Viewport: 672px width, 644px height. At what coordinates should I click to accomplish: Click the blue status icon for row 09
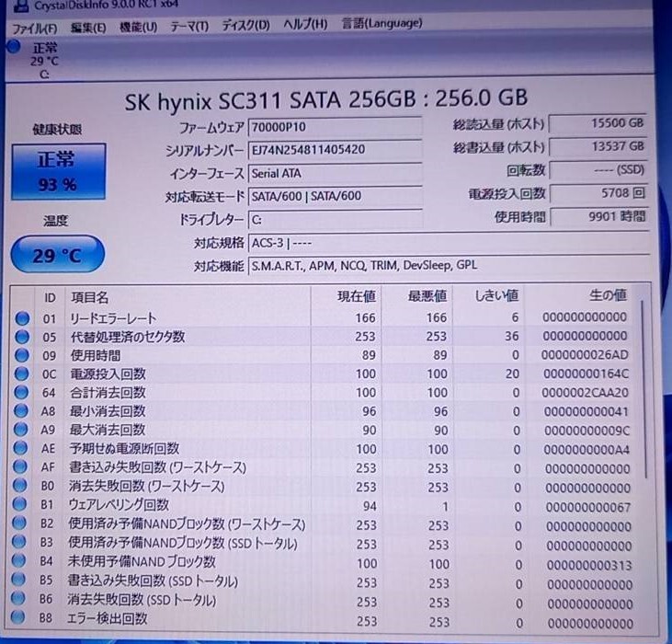click(21, 355)
